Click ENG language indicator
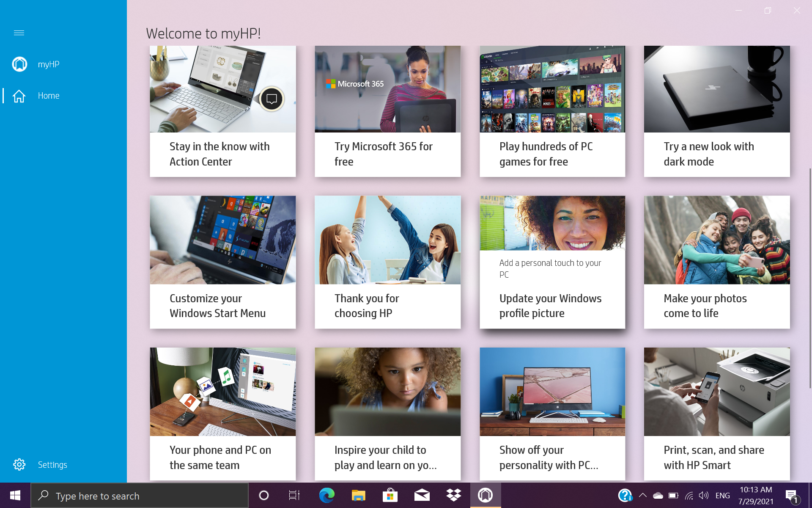Viewport: 812px width, 508px height. [722, 495]
